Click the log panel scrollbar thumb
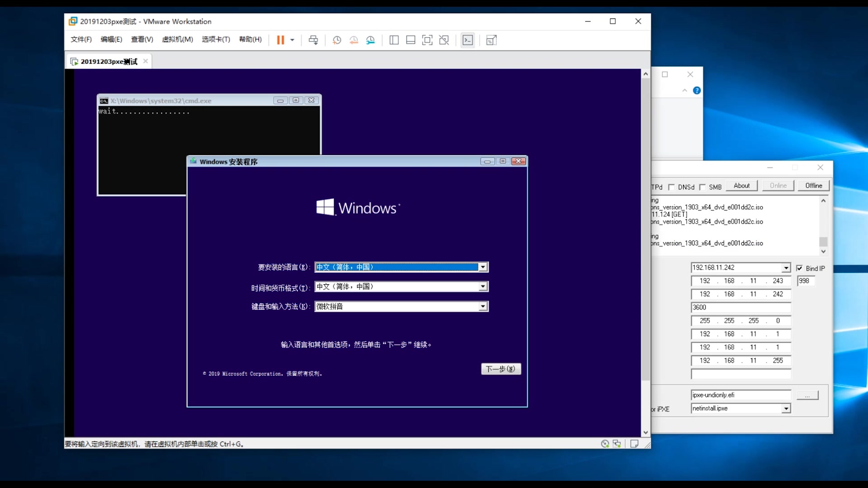 pos(823,242)
